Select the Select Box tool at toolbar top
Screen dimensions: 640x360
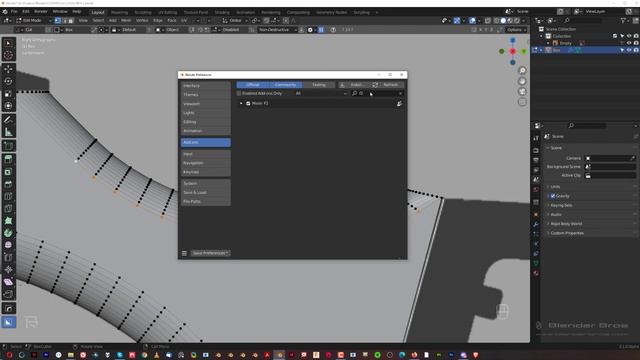click(x=8, y=43)
